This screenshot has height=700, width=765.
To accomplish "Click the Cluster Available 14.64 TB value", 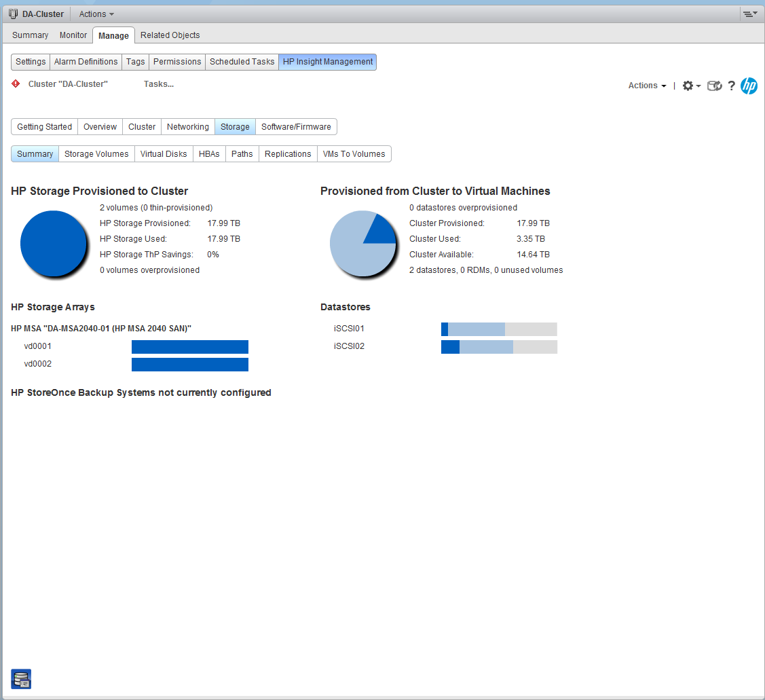I will 534,255.
